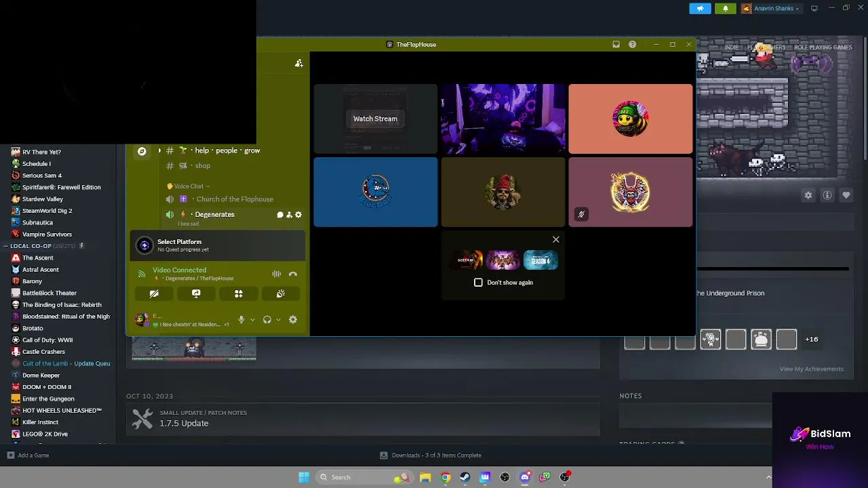Switch to Discord from the taskbar
The height and width of the screenshot is (488, 868).
tap(525, 477)
